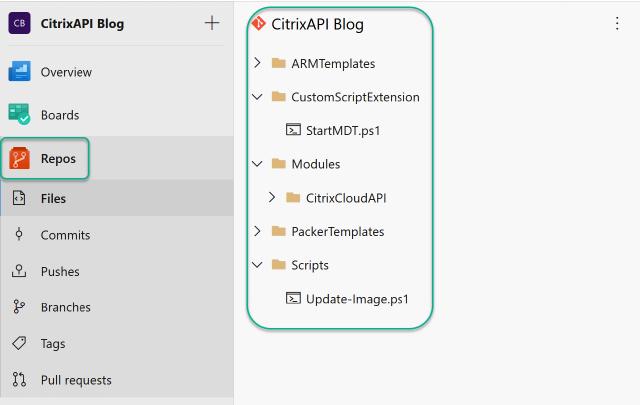
Task: Expand the CitrixCloudAPI subfolder
Action: [272, 197]
